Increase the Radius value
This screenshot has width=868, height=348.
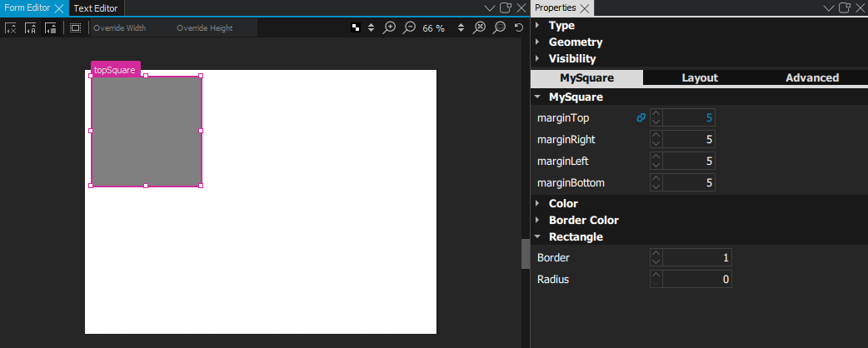pos(656,275)
